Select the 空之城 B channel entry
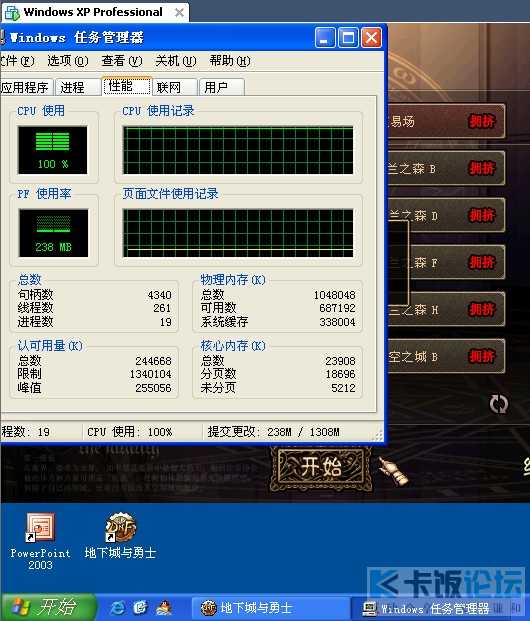 [446, 356]
